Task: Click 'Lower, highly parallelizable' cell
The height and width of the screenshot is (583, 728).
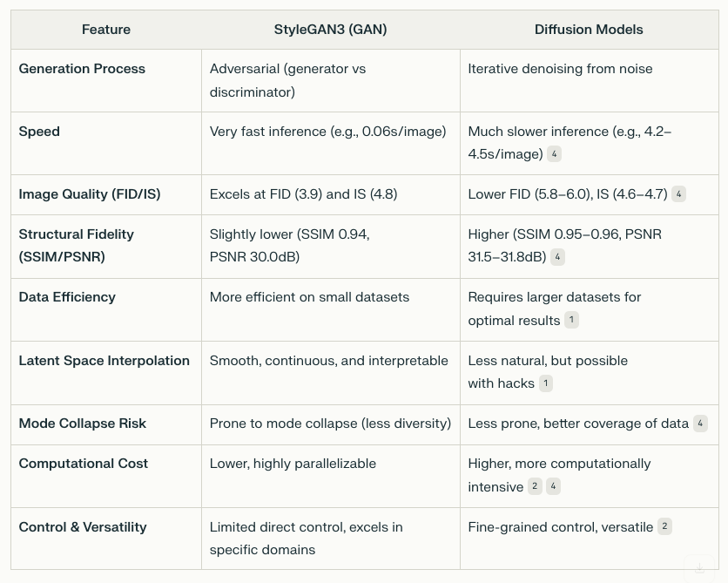Action: (x=293, y=464)
